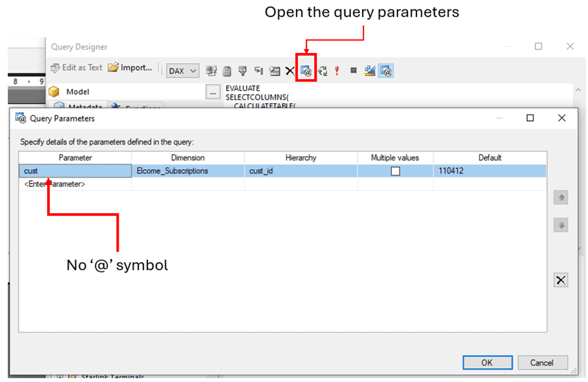Click the Dimension column header
Screen dimensions: 588x382
pos(188,158)
